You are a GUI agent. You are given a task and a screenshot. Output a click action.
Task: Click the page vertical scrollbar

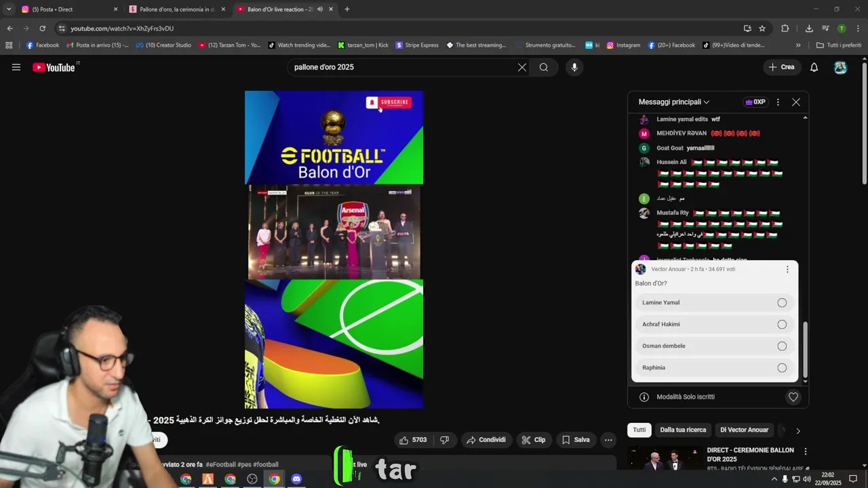tap(865, 122)
